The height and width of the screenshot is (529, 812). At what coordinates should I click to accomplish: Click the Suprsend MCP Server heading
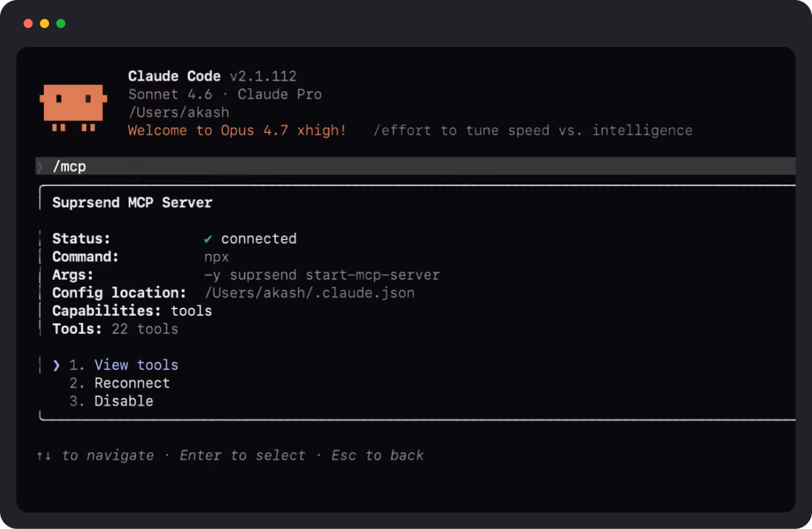pyautogui.click(x=133, y=203)
